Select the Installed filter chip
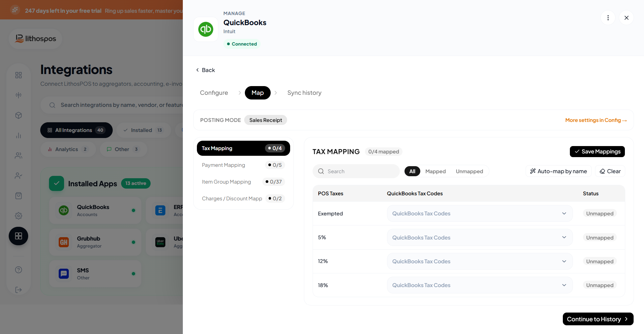 click(144, 130)
